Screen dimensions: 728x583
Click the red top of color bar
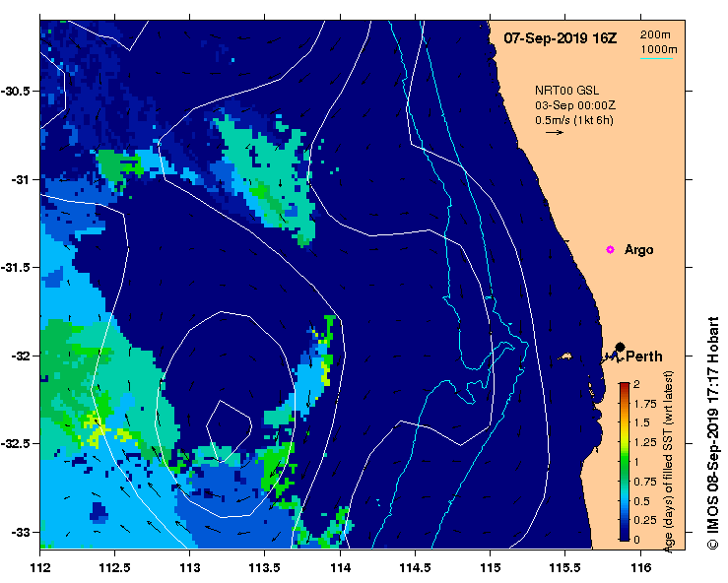pyautogui.click(x=625, y=386)
